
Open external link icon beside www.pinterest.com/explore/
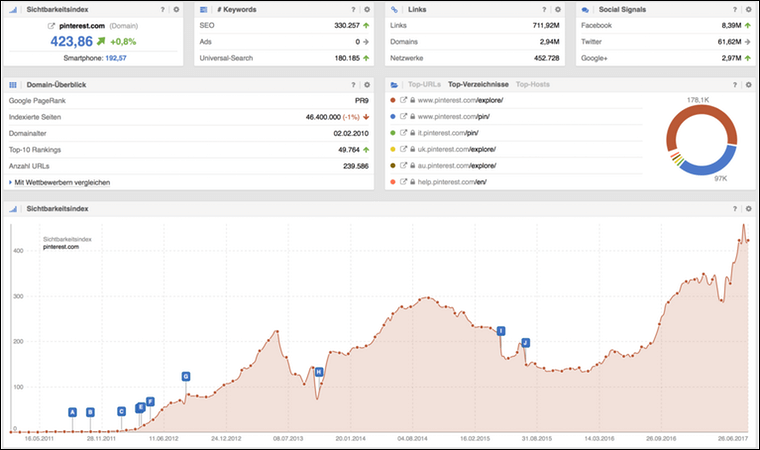pos(402,101)
